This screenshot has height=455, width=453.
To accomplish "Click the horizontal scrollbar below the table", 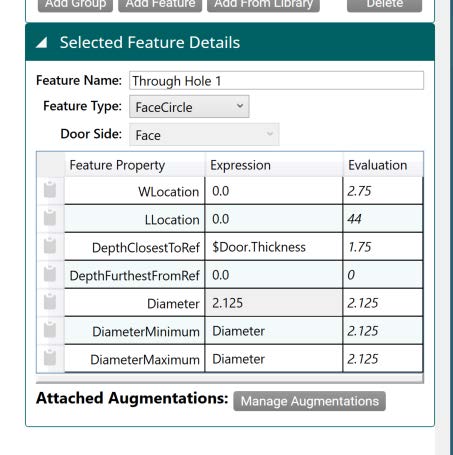I will pos(230,378).
